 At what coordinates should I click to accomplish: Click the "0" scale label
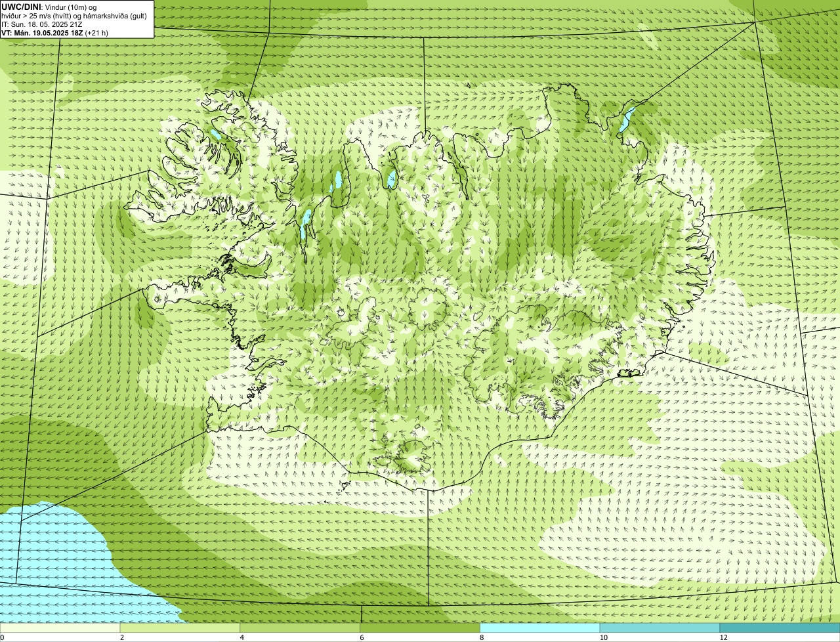pyautogui.click(x=2, y=637)
